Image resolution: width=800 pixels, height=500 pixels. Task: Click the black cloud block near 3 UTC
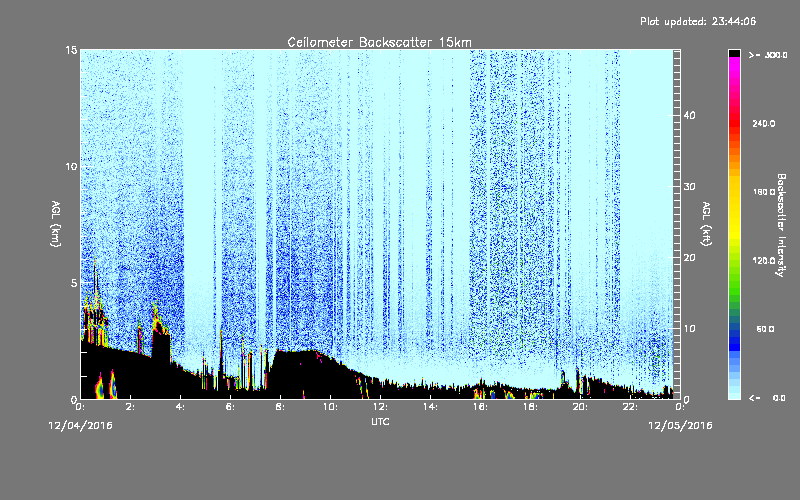161,347
